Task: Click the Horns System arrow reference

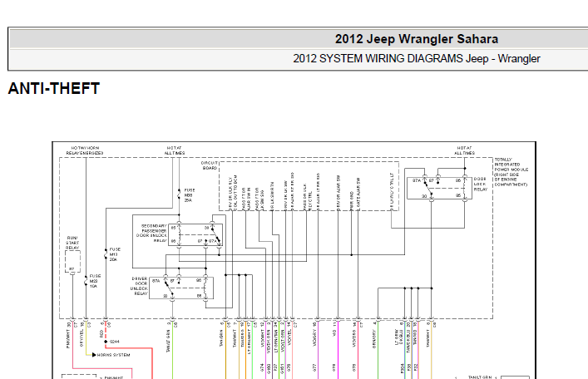Action: pyautogui.click(x=111, y=355)
